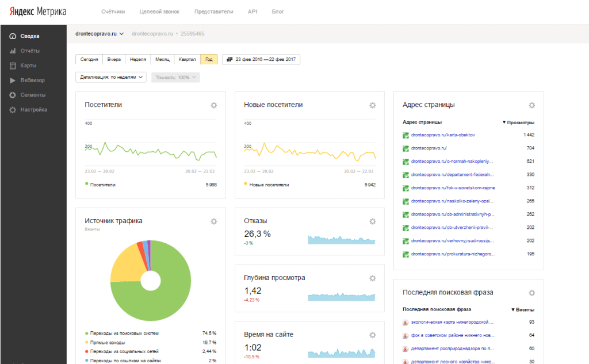The image size is (589, 364).
Task: Expand the drontecopravo.ru counter dropdown
Action: pos(100,34)
